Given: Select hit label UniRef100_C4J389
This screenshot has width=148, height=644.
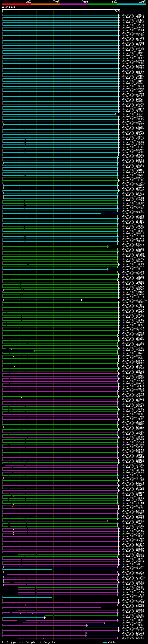Looking at the screenshot, I should click(133, 305).
